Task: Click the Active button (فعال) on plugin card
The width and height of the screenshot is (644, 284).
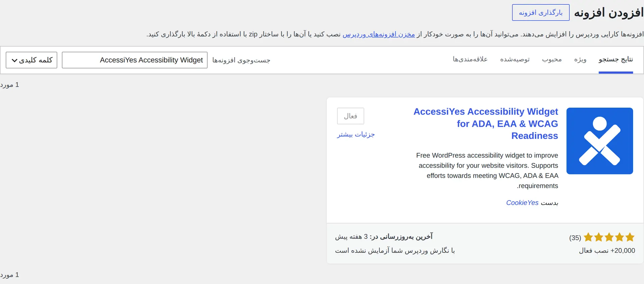Action: (351, 116)
